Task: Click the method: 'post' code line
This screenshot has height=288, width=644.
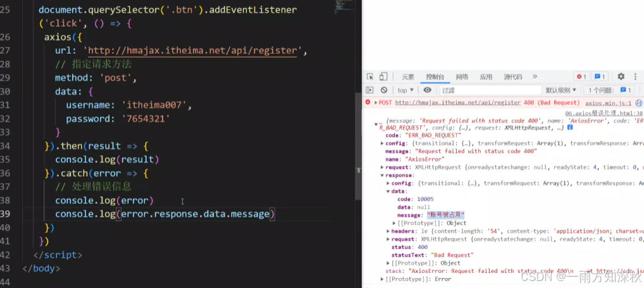Action: pyautogui.click(x=96, y=78)
